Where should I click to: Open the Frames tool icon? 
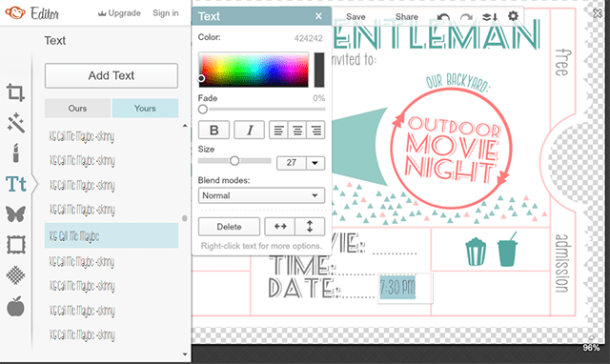tap(16, 245)
